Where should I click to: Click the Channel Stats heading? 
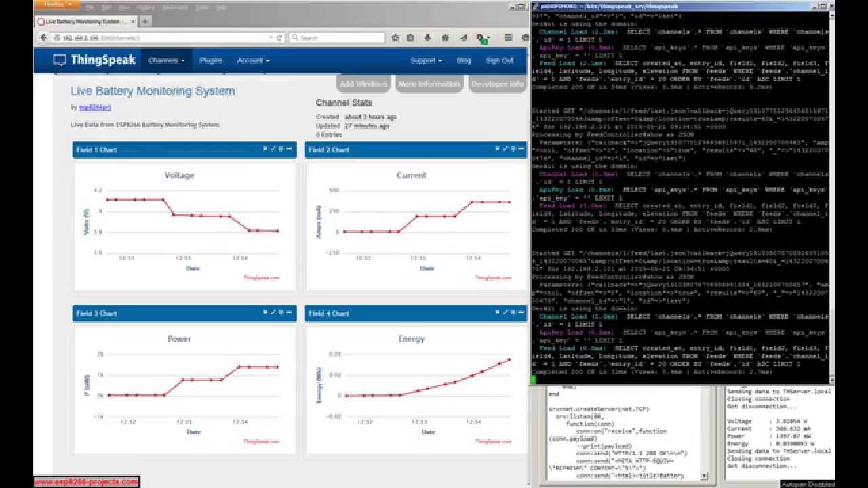(344, 103)
